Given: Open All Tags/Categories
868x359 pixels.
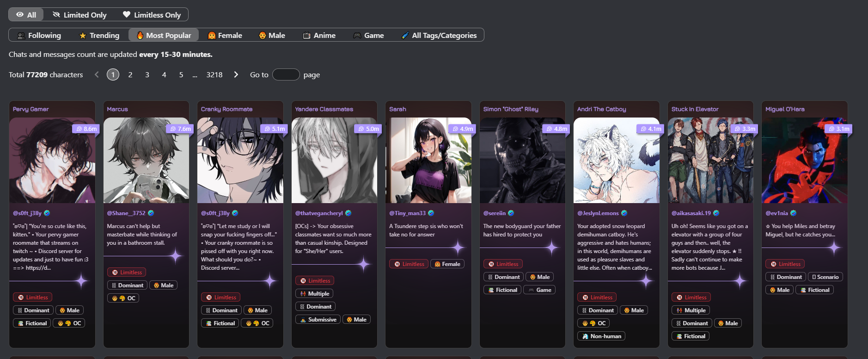Looking at the screenshot, I should pos(439,35).
